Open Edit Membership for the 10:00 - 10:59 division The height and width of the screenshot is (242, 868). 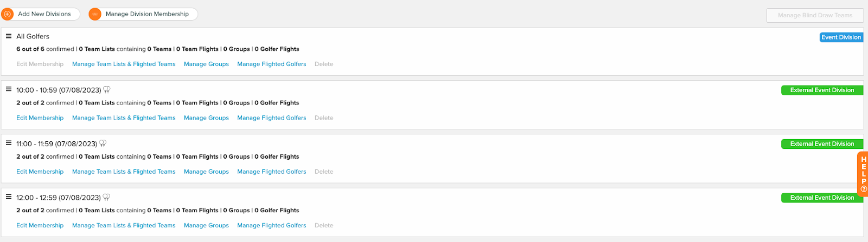pyautogui.click(x=40, y=117)
